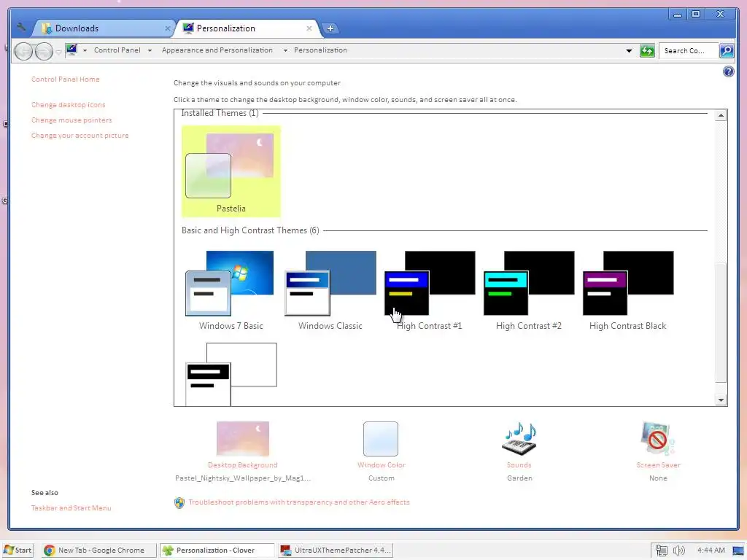The image size is (747, 560).
Task: Click the Desktop Background text link
Action: pos(242,464)
